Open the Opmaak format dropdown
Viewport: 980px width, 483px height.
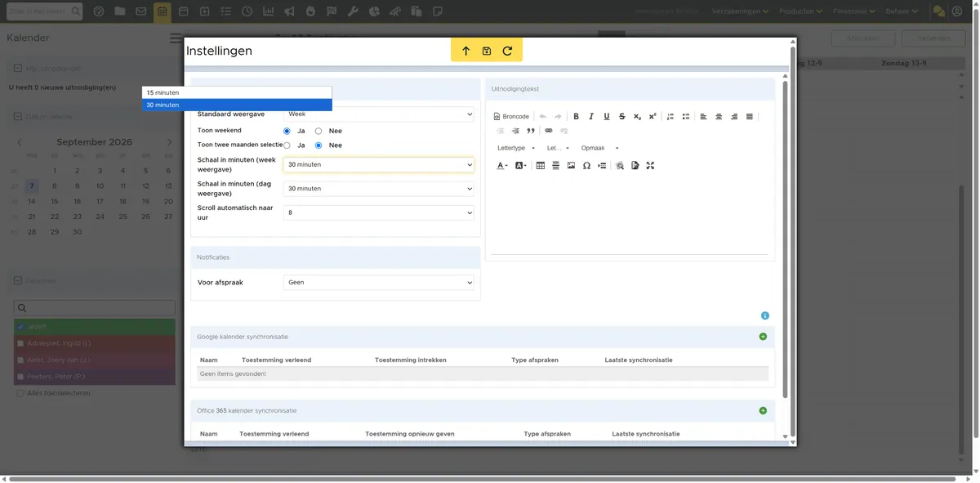pos(600,149)
